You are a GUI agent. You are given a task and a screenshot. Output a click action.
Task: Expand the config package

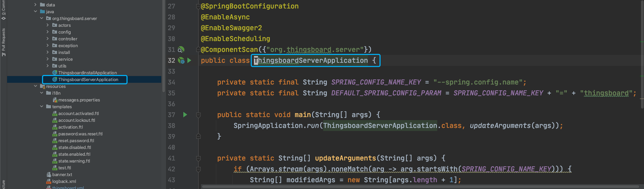click(x=48, y=32)
